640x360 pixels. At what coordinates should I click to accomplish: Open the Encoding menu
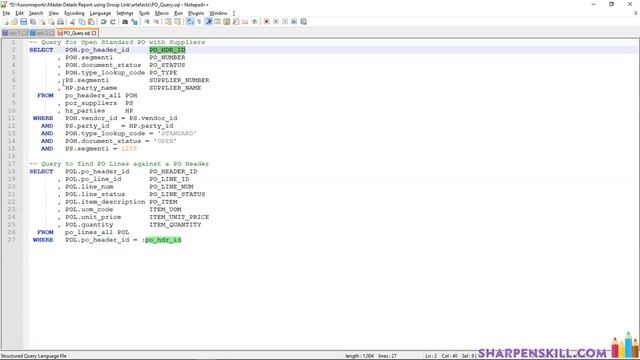pyautogui.click(x=74, y=13)
